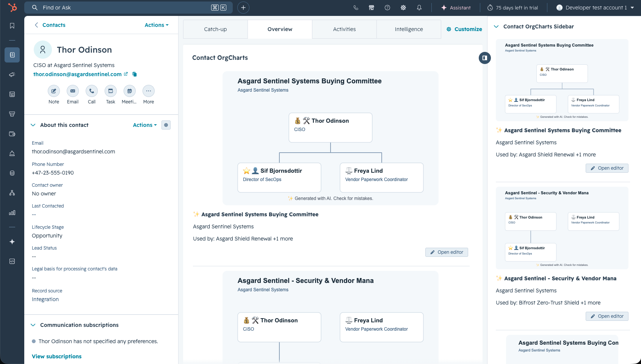Click the create new plus button in the top bar
Viewport: 641px width, 364px height.
[243, 8]
